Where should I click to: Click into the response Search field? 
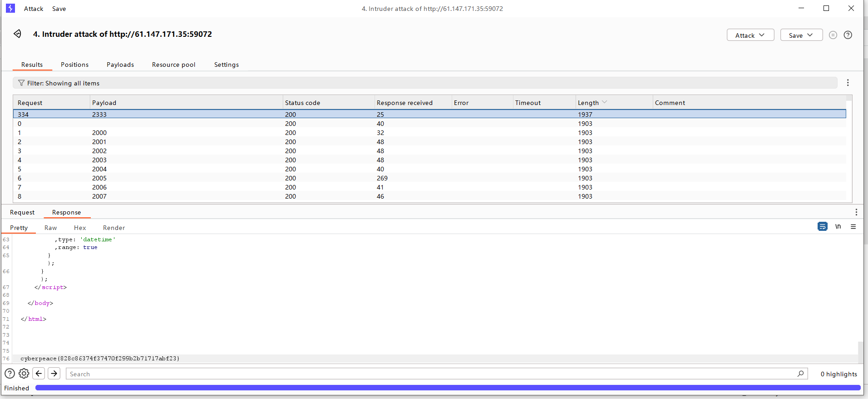coord(431,374)
